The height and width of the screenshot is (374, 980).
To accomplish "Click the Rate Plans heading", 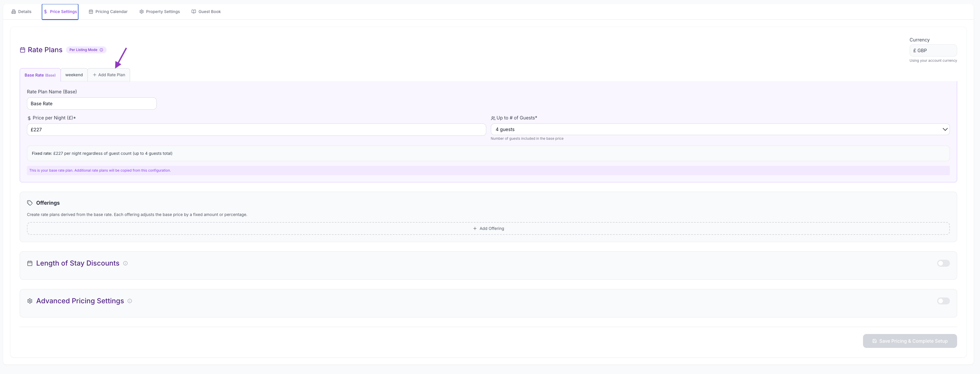I will (45, 50).
